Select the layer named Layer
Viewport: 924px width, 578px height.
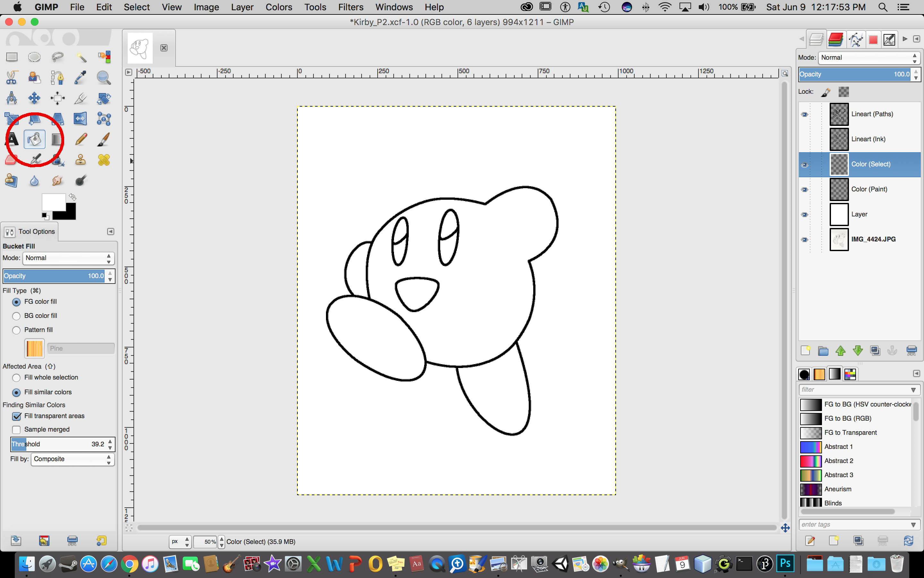[x=859, y=215]
